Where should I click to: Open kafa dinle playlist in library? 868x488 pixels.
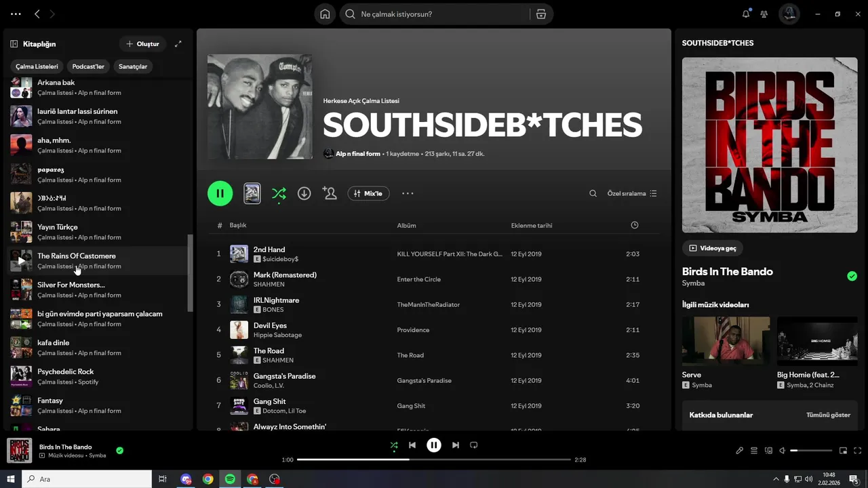tap(98, 347)
